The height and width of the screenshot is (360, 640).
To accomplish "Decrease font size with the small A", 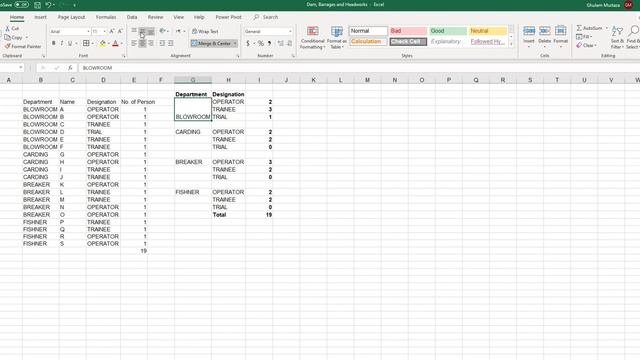I will 120,31.
